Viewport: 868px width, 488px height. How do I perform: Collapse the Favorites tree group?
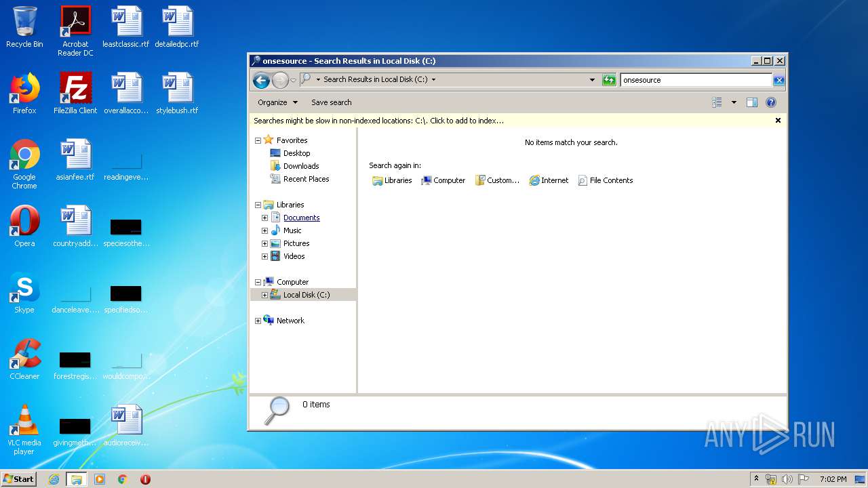coord(258,140)
